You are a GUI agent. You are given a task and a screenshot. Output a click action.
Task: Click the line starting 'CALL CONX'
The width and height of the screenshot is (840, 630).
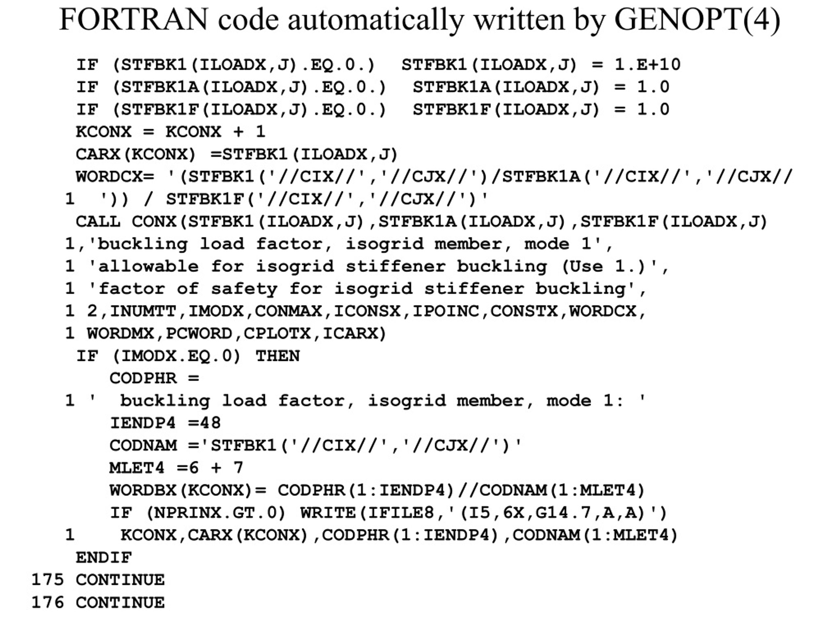point(422,221)
